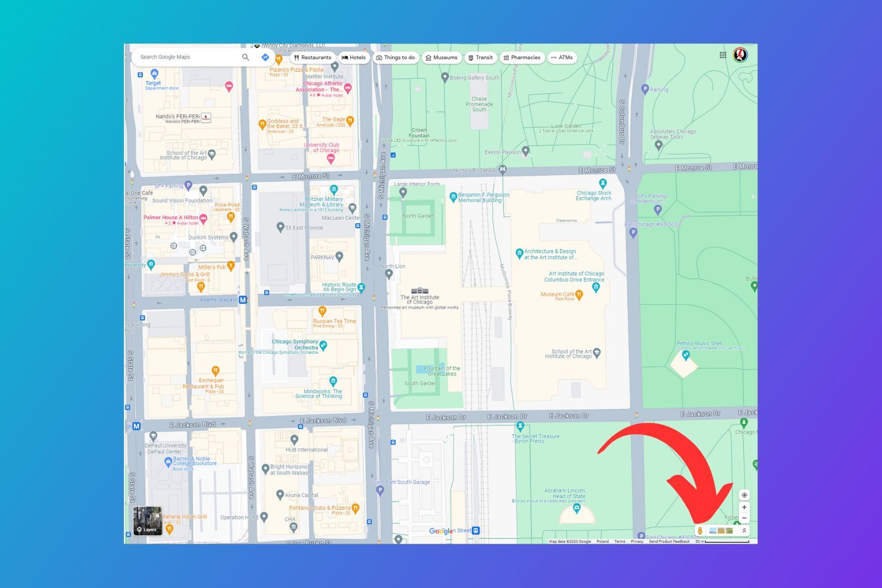882x588 pixels.
Task: Select The Art Institute of Chicago marker
Action: 420,290
